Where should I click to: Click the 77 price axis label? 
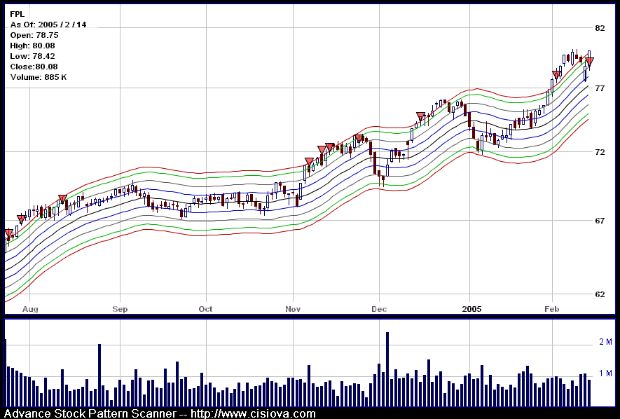[600, 88]
